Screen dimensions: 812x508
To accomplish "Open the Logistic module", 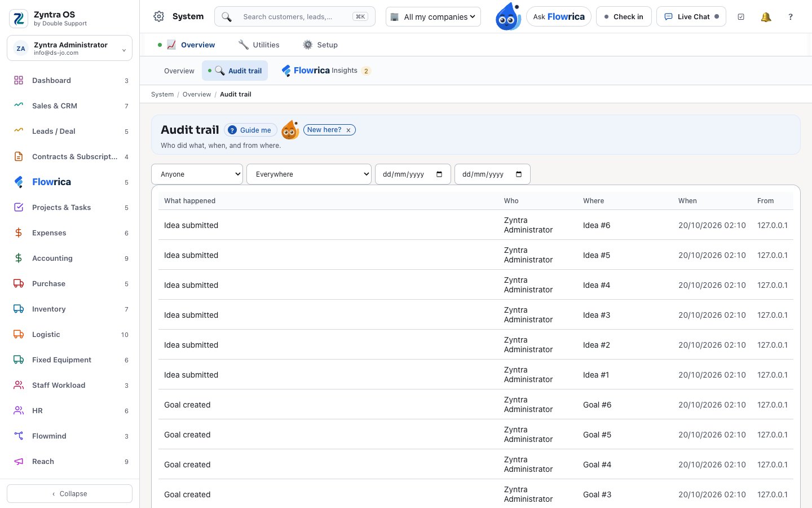I will click(x=69, y=335).
